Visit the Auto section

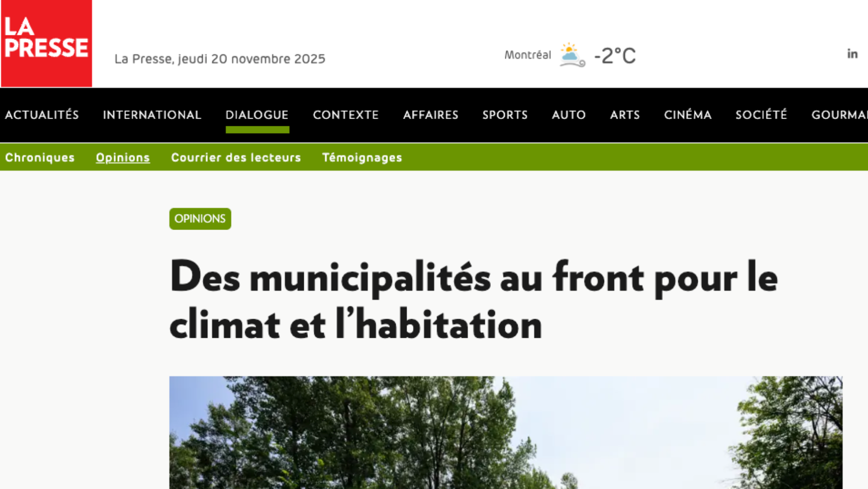[x=569, y=115]
